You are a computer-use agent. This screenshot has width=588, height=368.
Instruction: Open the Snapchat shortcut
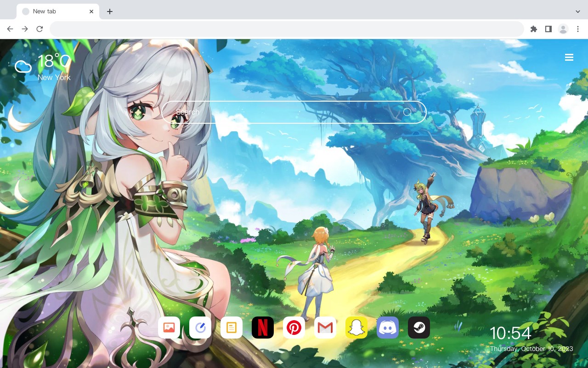pyautogui.click(x=356, y=328)
